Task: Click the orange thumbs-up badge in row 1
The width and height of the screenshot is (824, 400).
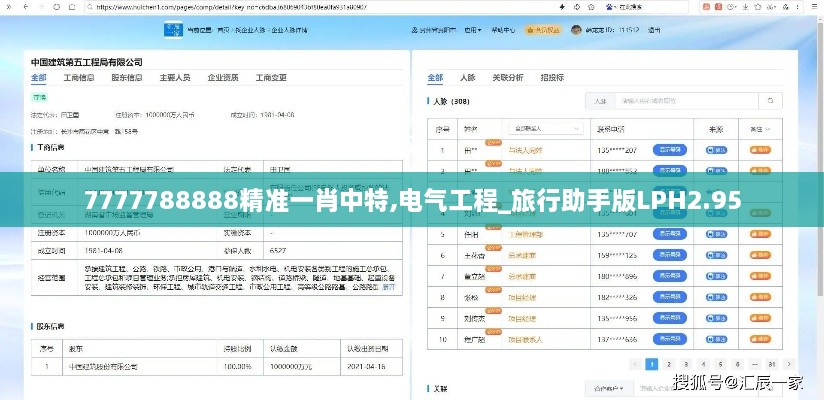Action: pos(760,150)
